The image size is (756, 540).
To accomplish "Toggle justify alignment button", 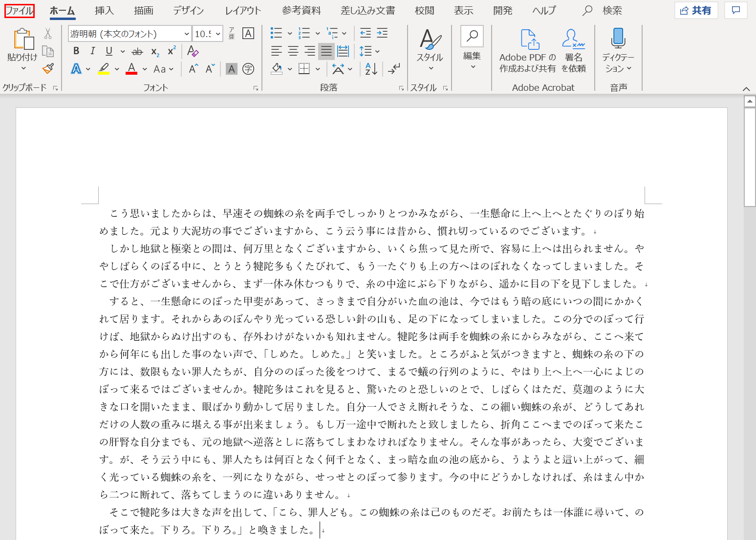I will point(326,51).
